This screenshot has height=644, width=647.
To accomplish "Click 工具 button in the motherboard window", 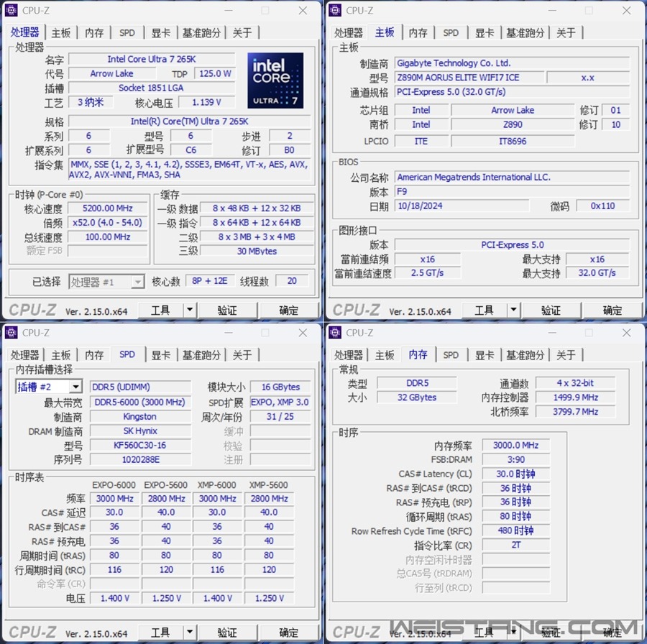I will pos(484,310).
